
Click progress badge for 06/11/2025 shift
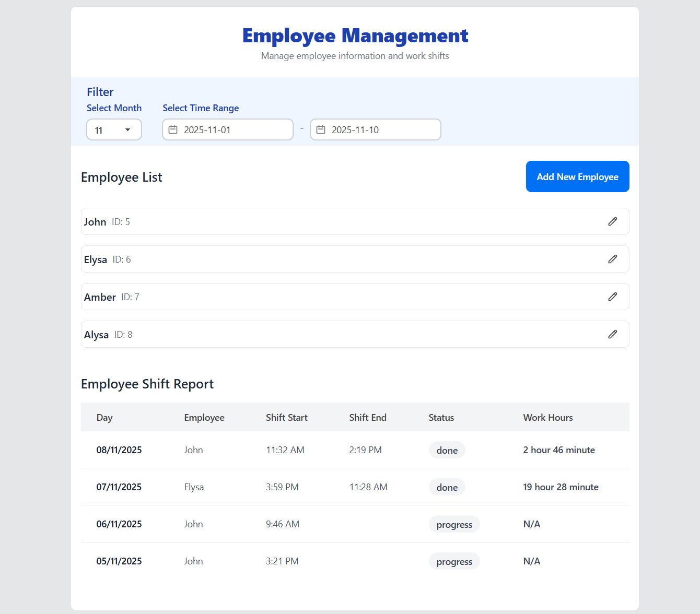click(454, 524)
